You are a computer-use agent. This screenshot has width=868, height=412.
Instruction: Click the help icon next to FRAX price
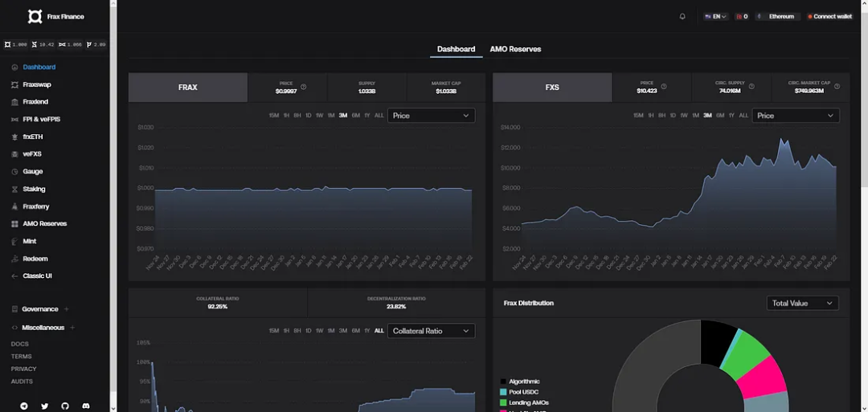pyautogui.click(x=303, y=87)
